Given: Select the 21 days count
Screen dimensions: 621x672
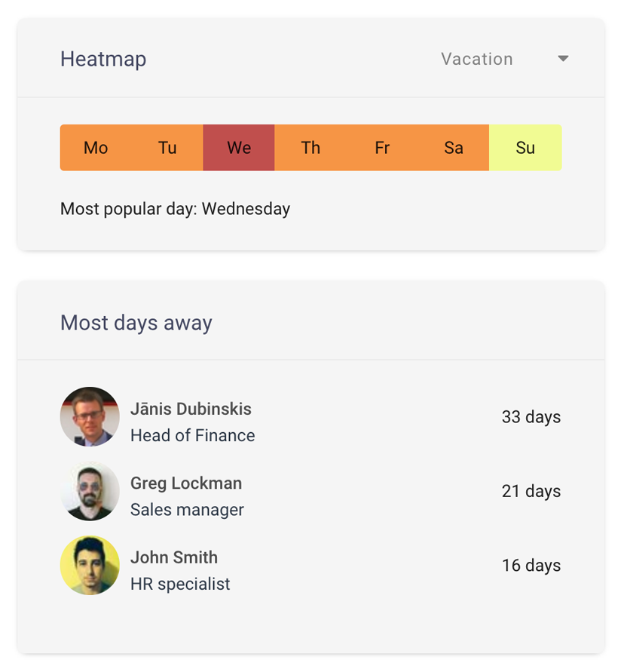Looking at the screenshot, I should [531, 491].
